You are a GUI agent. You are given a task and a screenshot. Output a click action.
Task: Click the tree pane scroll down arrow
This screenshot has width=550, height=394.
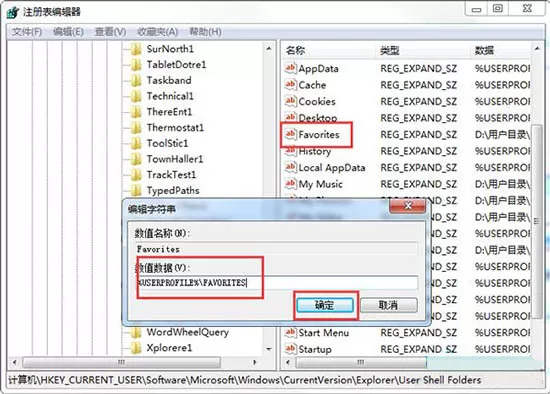click(269, 349)
